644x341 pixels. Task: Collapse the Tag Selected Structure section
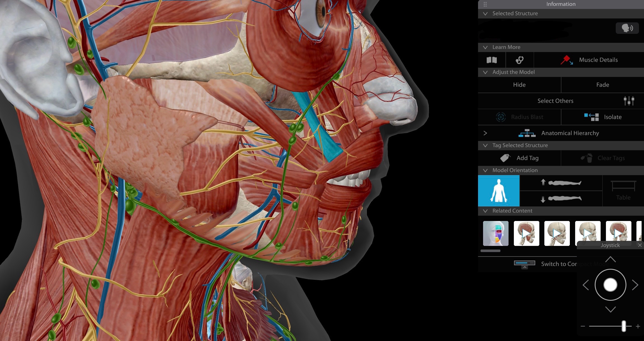(485, 145)
